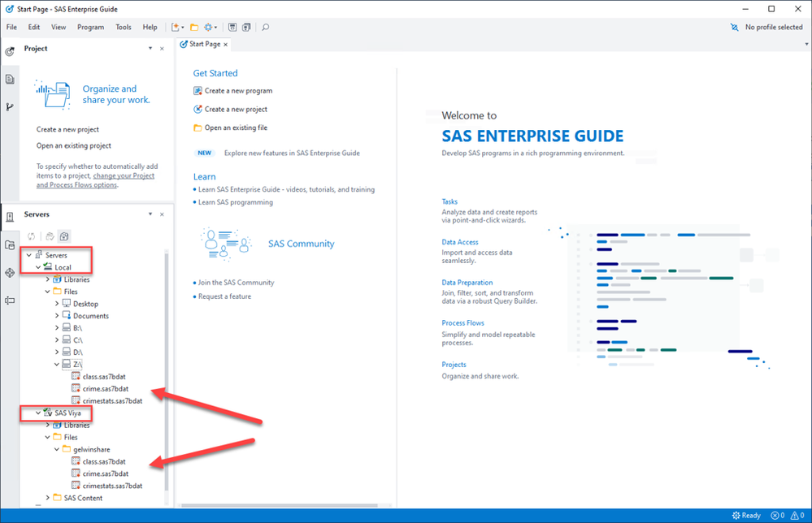Open the Project pane dropdown arrow

click(150, 48)
